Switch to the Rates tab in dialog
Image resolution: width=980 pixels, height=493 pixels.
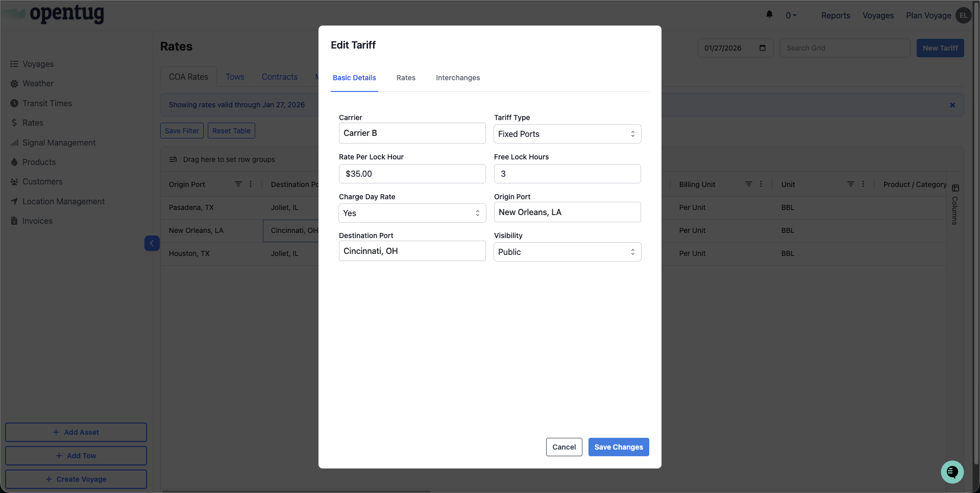(x=406, y=78)
